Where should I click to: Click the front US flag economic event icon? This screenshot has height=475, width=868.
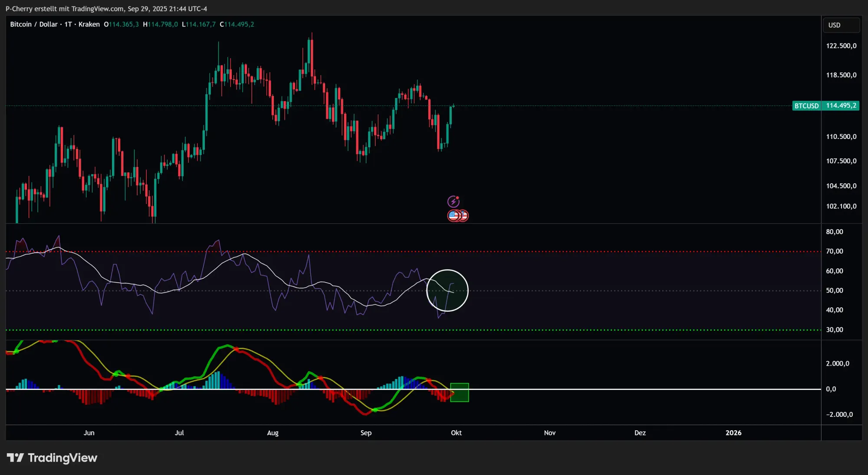pos(454,215)
